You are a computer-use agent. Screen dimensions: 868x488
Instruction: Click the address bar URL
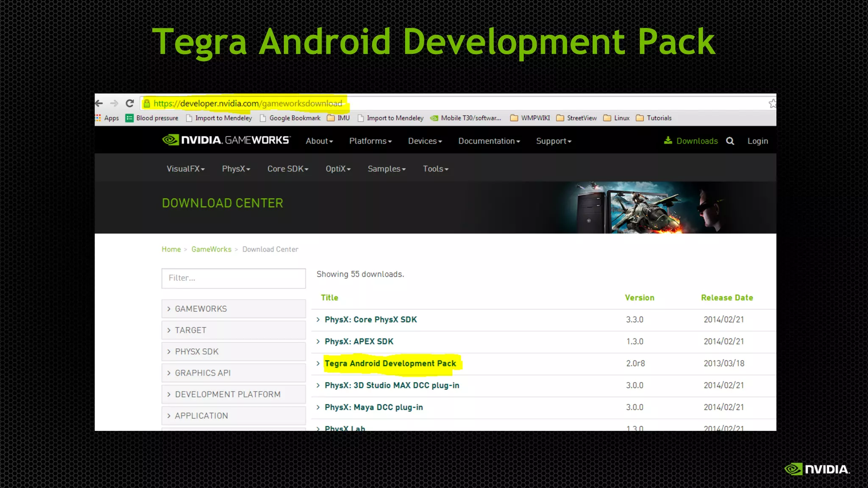[x=248, y=103]
